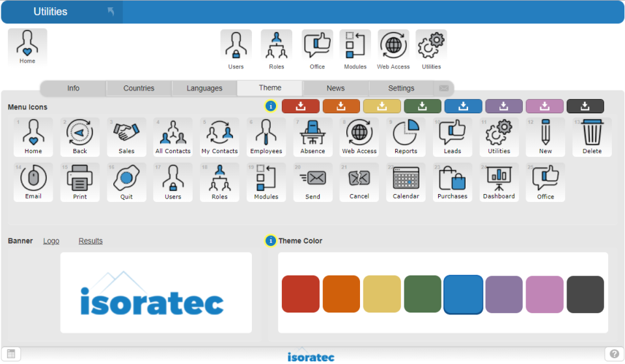Viewport: 625px width, 364px height.
Task: Select the Leads menu icon
Action: [x=452, y=137]
